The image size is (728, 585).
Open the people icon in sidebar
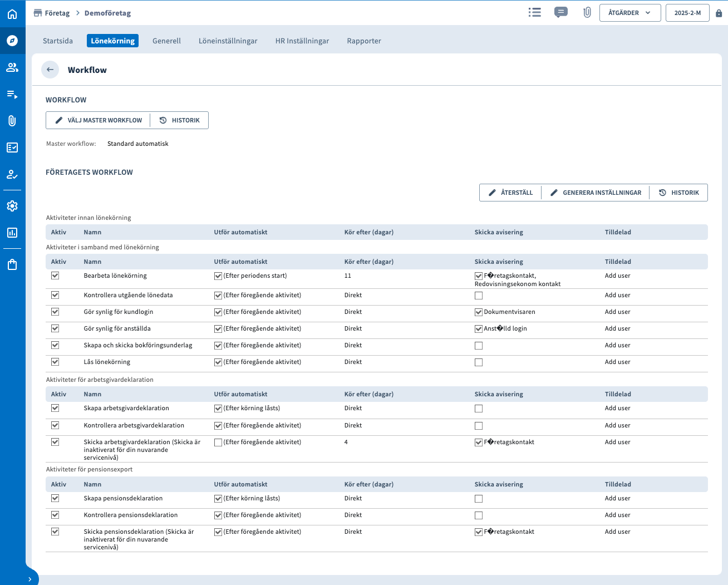tap(12, 67)
